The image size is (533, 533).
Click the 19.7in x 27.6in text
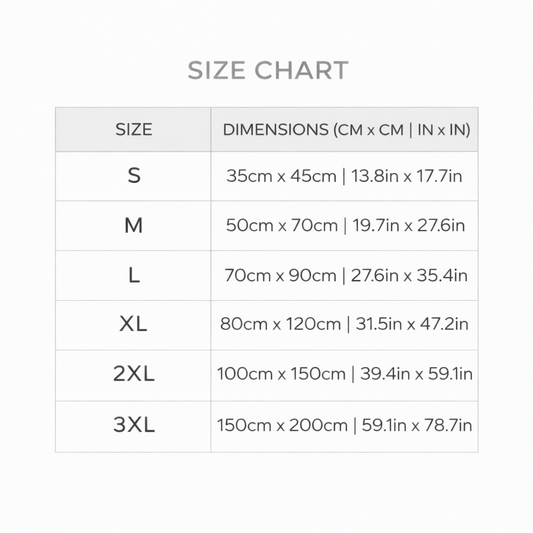[409, 225]
